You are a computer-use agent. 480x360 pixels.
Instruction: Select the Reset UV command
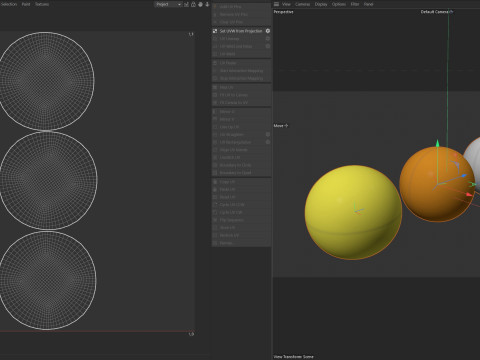[x=241, y=197]
